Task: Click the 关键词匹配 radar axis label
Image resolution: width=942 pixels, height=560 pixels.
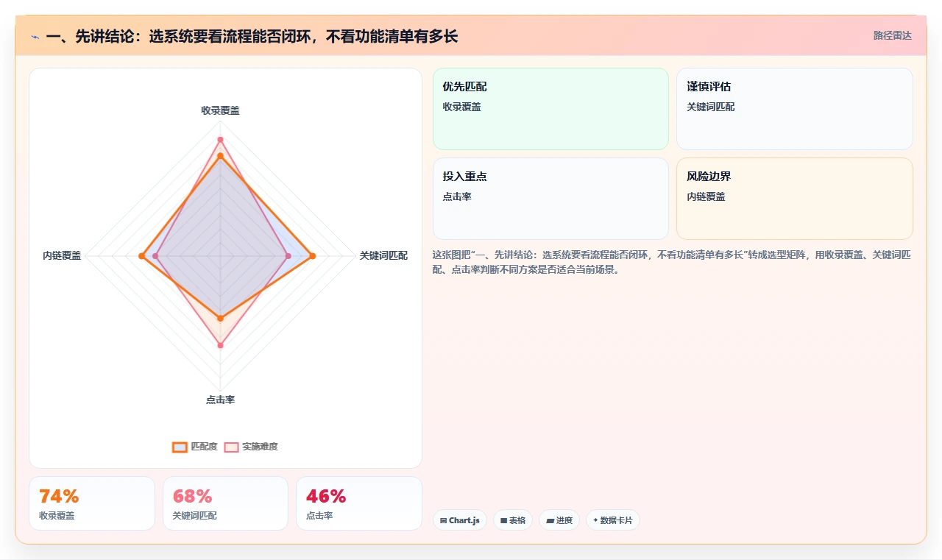Action: pos(383,255)
